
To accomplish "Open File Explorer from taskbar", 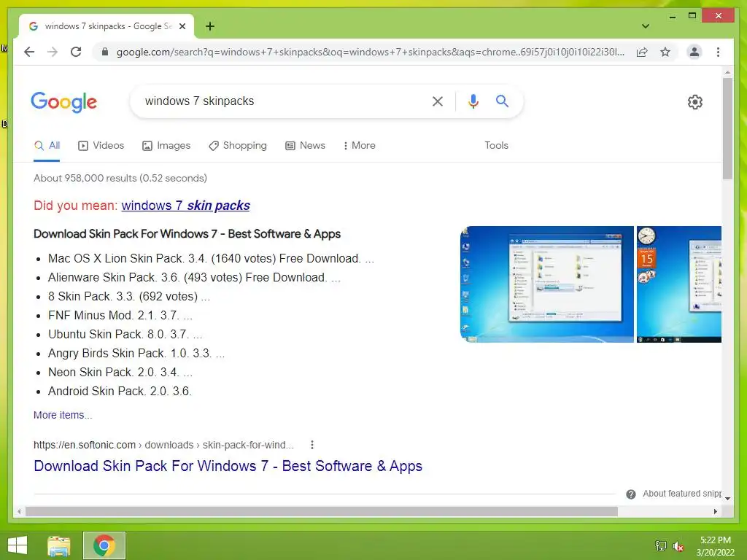I will click(x=59, y=545).
